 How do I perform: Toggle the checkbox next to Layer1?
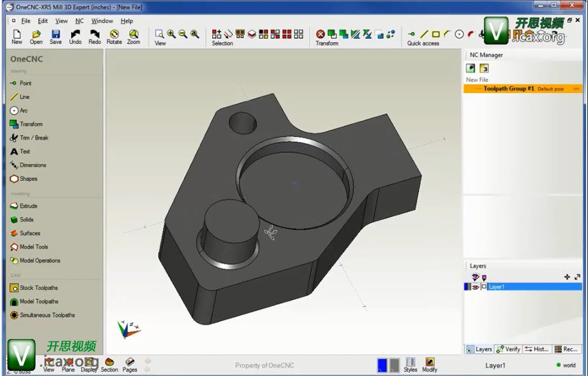[x=484, y=287]
